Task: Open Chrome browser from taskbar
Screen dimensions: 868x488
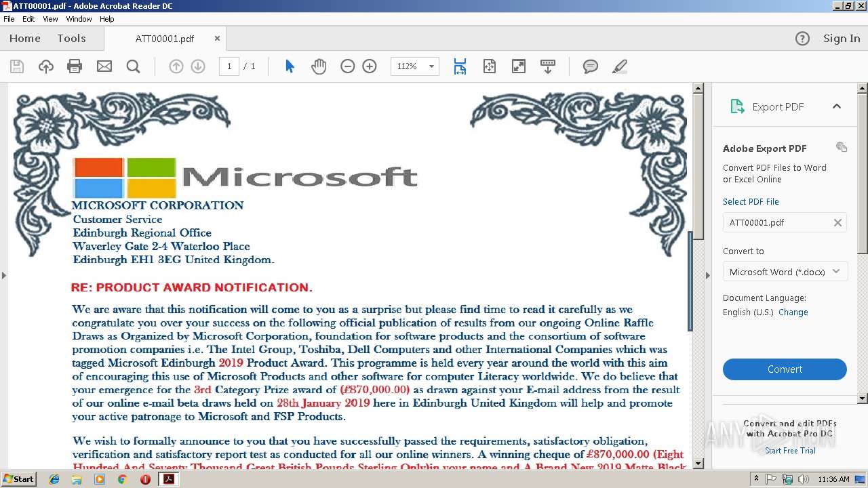Action: click(122, 479)
